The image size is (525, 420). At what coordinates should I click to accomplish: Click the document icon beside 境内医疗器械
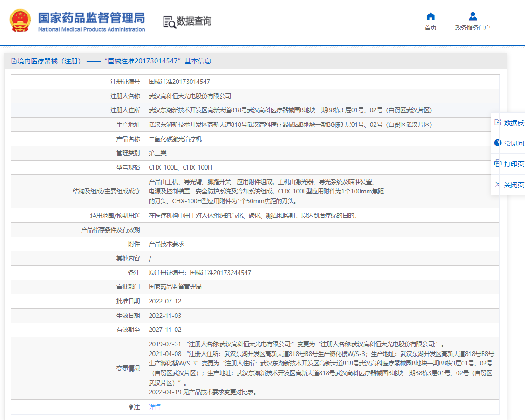[14, 61]
